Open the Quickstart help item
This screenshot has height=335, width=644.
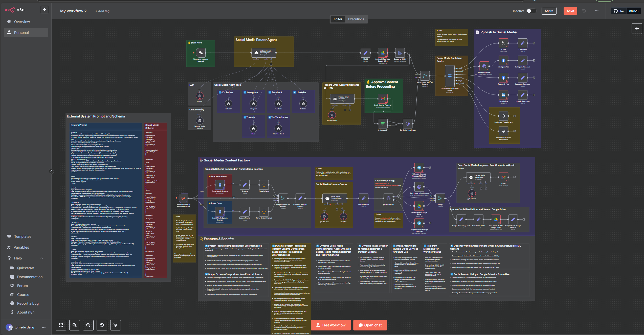(x=26, y=268)
